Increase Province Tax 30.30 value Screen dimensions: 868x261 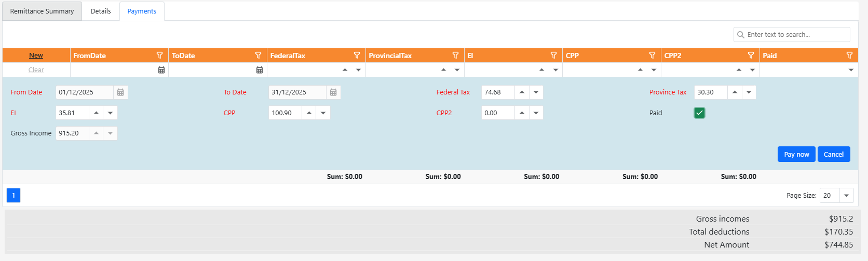735,92
